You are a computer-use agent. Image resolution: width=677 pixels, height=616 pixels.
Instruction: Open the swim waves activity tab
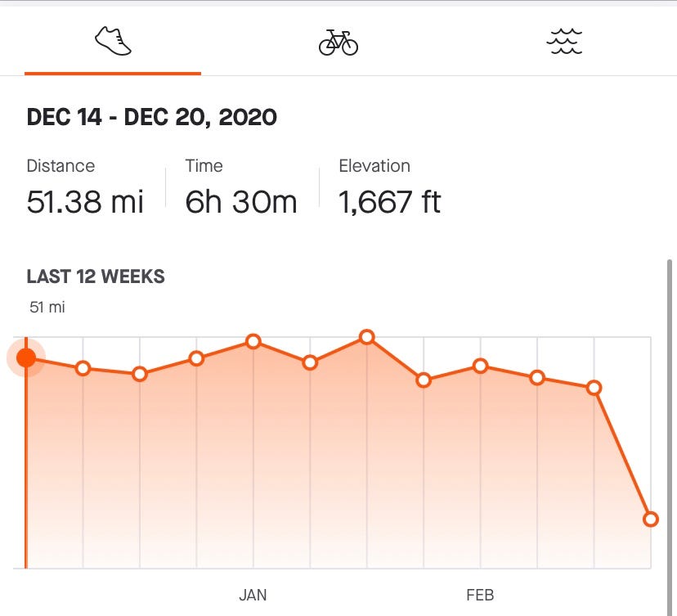[x=564, y=42]
